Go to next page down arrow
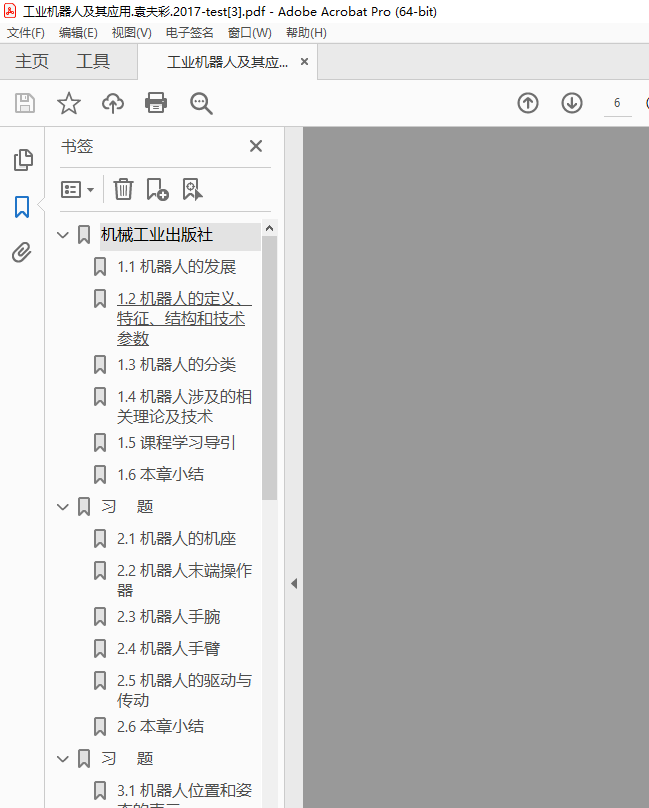This screenshot has width=649, height=808. (x=572, y=103)
